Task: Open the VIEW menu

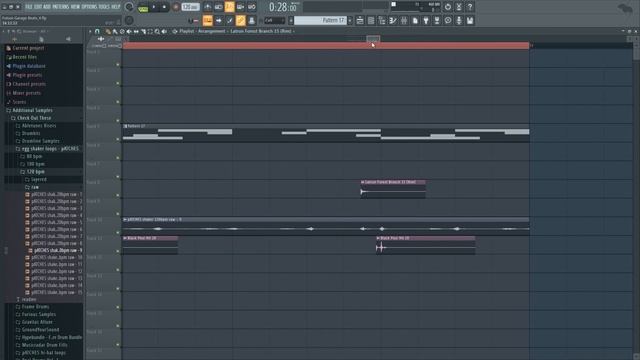Action: click(76, 7)
